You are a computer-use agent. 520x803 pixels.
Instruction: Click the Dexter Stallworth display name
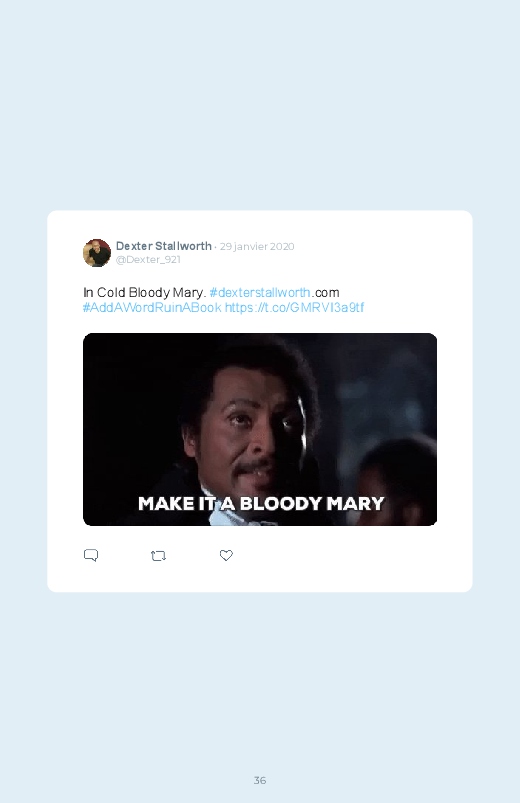[x=163, y=246]
